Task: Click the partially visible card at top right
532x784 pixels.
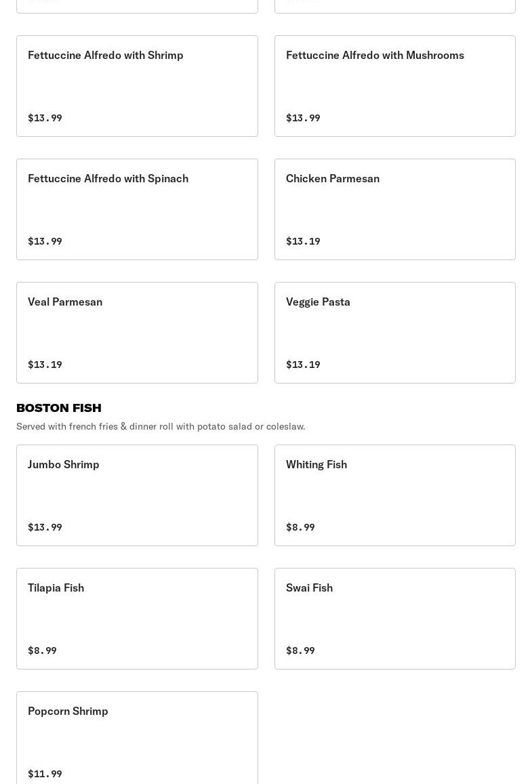Action: [x=395, y=6]
